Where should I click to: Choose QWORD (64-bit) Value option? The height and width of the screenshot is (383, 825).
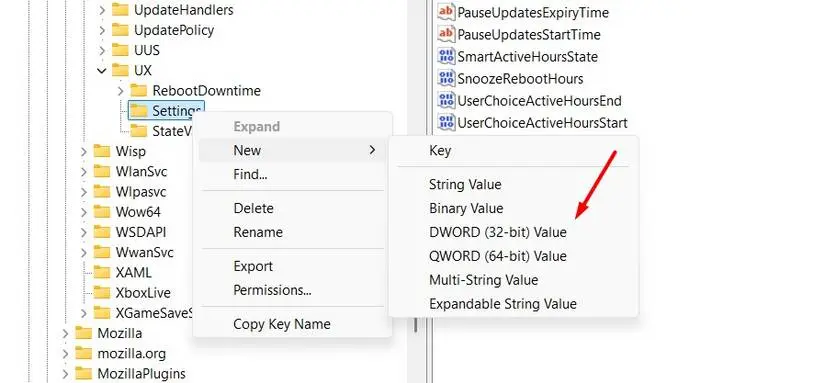498,256
